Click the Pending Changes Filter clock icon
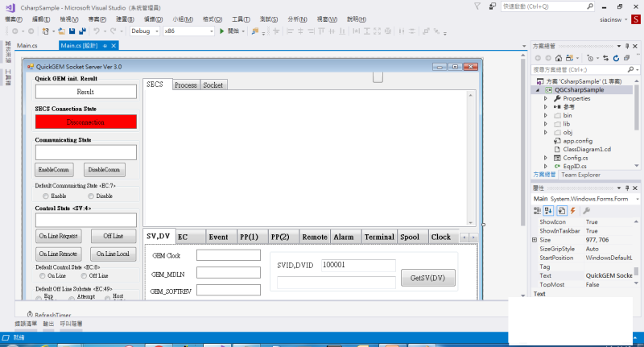Image resolution: width=644 pixels, height=347 pixels. (590, 58)
